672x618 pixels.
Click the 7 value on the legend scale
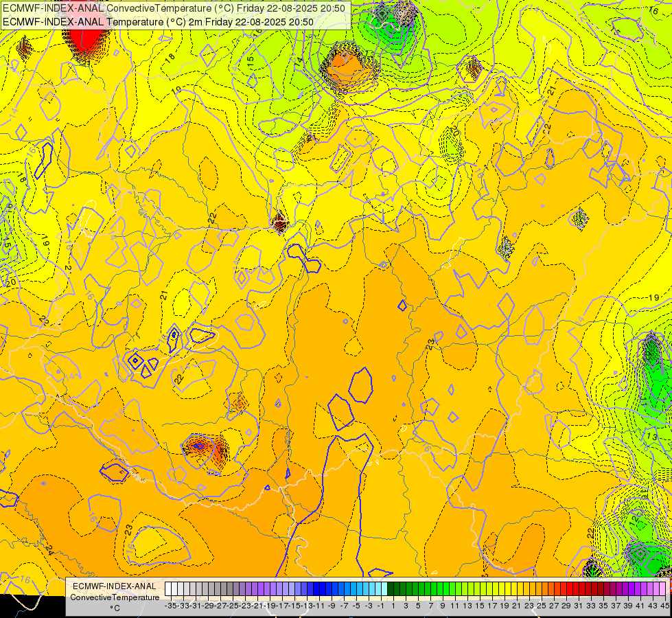(431, 606)
